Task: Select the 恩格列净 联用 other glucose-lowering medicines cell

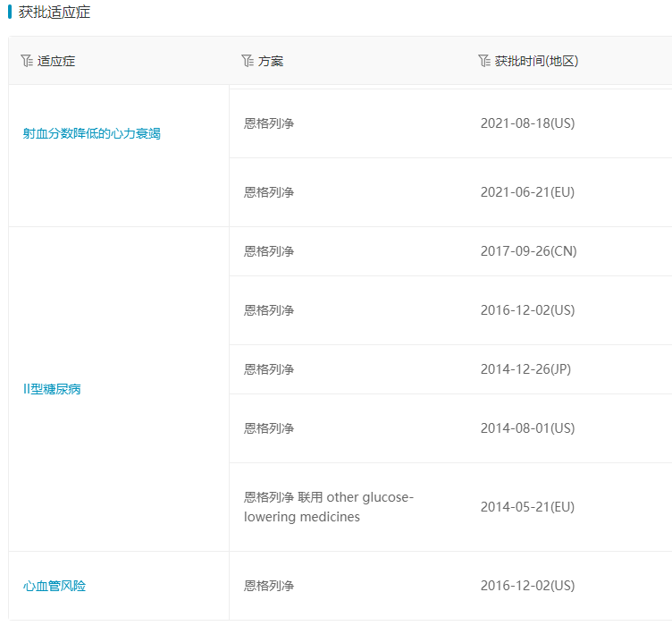Action: point(328,507)
